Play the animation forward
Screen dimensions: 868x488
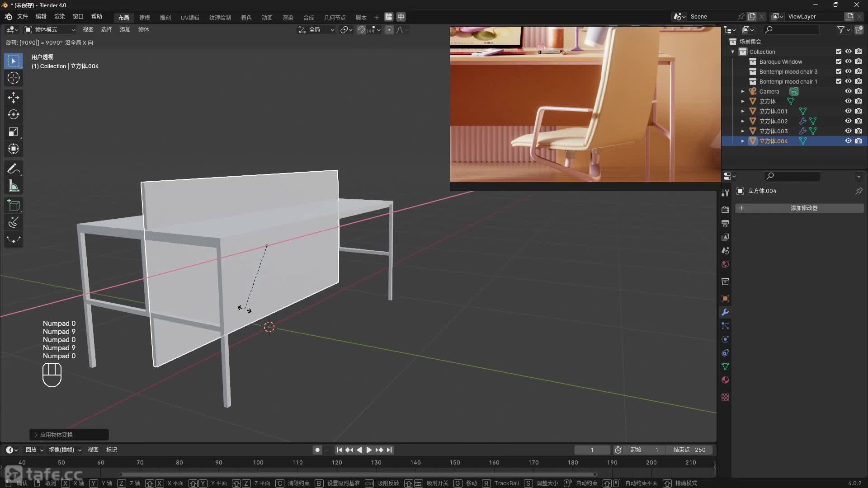[x=369, y=450]
